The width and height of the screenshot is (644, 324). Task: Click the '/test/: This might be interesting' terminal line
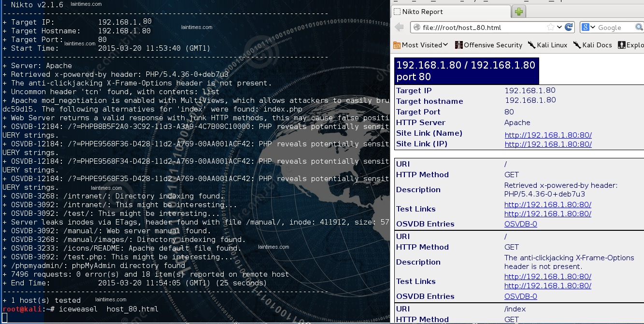point(111,213)
